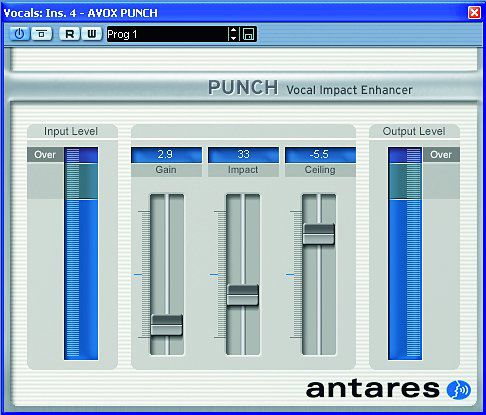Viewport: 486px width, 415px height.
Task: Click the edit-window mode icon beside the power button
Action: (42, 34)
